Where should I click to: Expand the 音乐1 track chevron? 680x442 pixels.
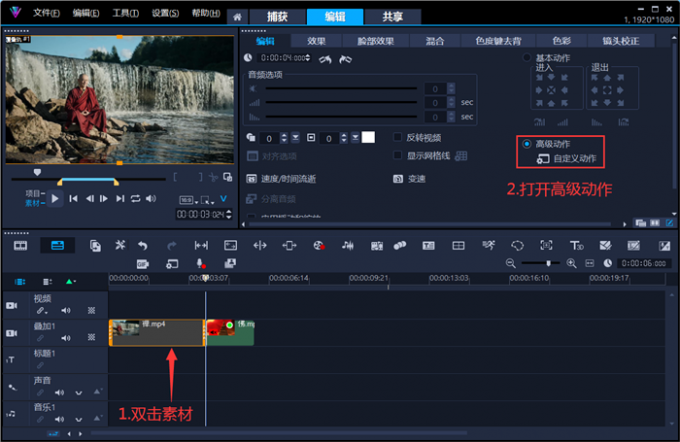pyautogui.click(x=78, y=419)
